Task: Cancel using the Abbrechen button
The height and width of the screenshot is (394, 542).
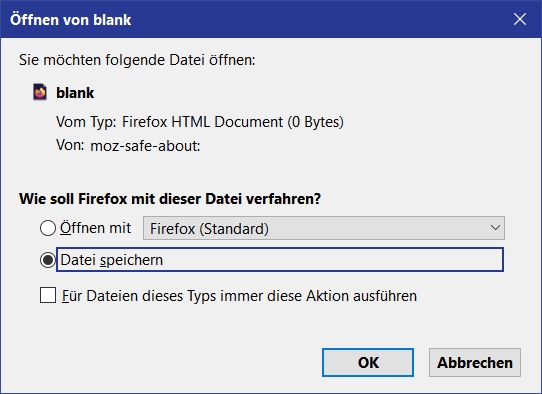Action: (475, 363)
